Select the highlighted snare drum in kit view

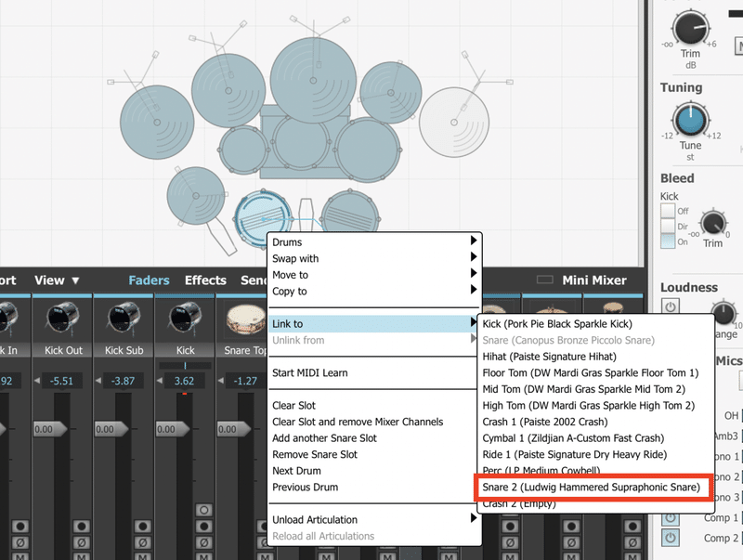coord(263,218)
